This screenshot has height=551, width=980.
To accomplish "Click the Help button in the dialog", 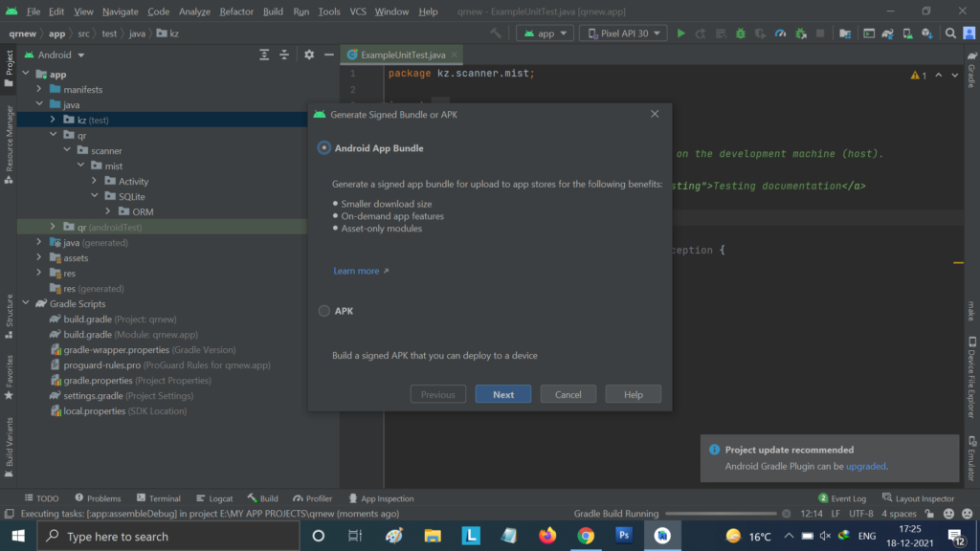I will (x=634, y=394).
